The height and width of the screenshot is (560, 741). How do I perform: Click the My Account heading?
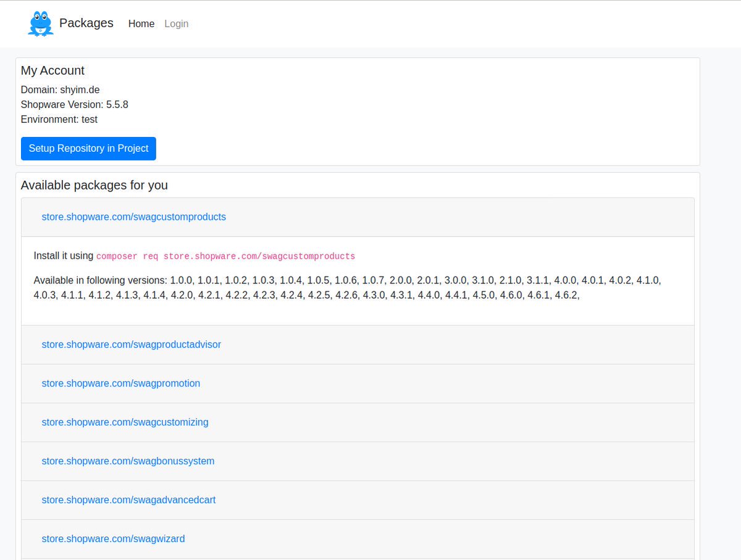52,70
